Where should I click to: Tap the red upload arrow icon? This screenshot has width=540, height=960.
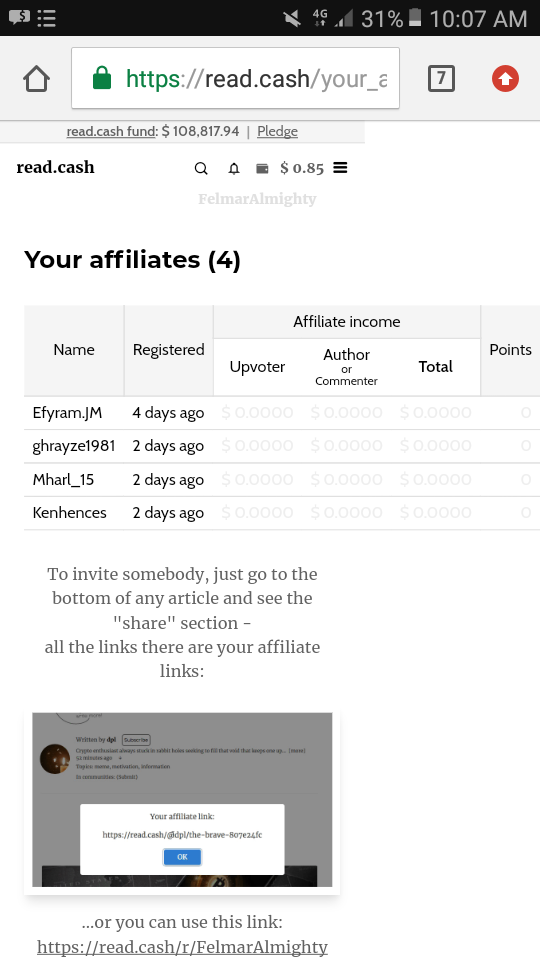505,79
